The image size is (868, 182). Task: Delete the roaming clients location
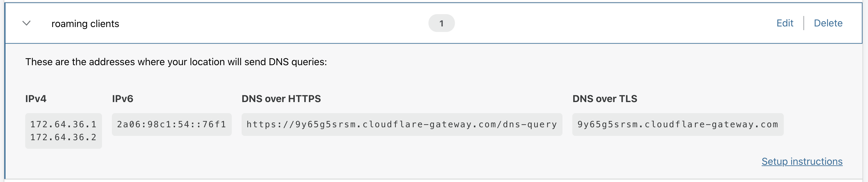tap(828, 23)
